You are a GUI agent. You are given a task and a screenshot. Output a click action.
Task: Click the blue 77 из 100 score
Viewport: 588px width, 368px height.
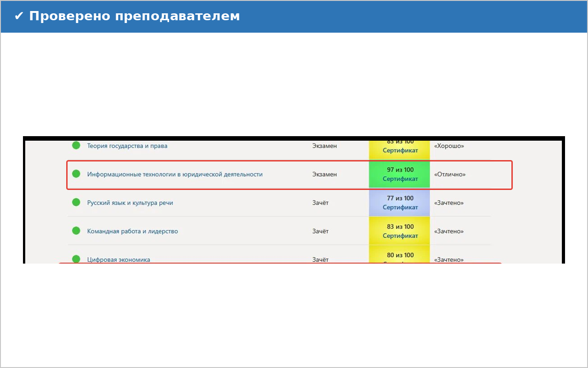click(400, 198)
